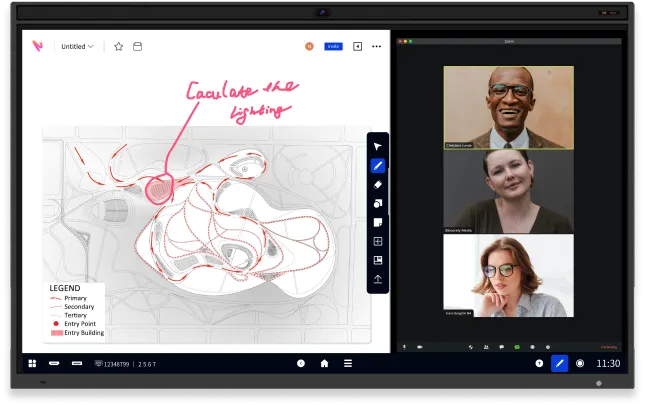Expand the Untitled board name dropdown
Image resolution: width=645 pixels, height=405 pixels.
click(77, 46)
